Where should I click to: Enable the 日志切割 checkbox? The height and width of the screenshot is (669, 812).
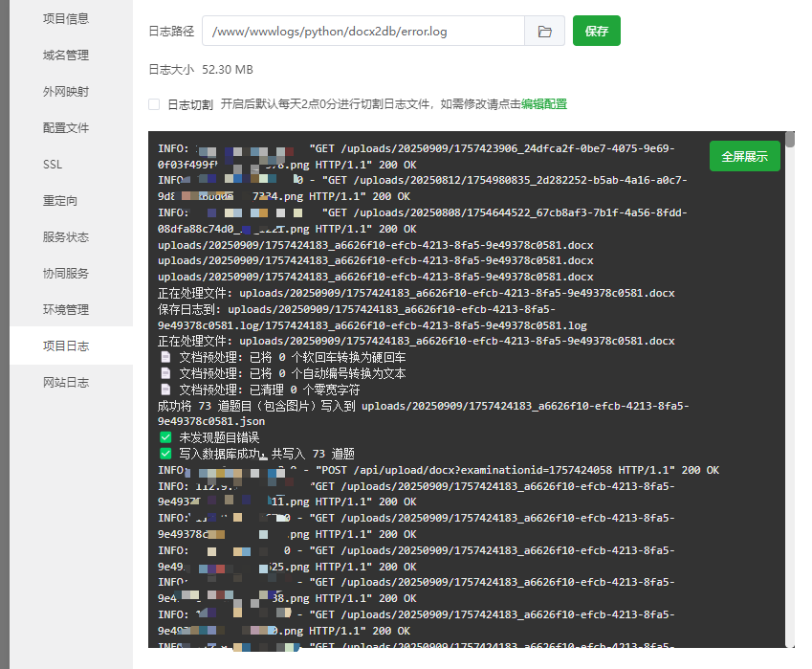(154, 104)
